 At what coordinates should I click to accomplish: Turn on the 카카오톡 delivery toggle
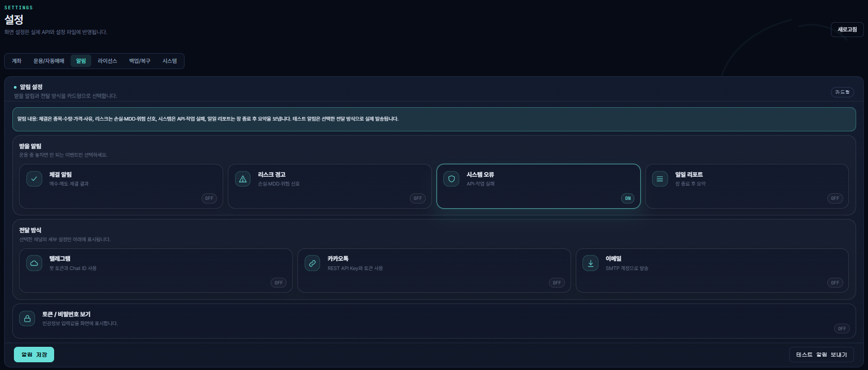[x=557, y=283]
